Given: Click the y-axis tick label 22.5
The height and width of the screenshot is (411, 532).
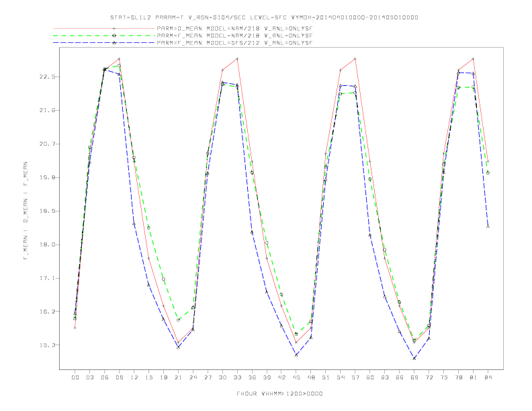Looking at the screenshot, I should click(47, 77).
